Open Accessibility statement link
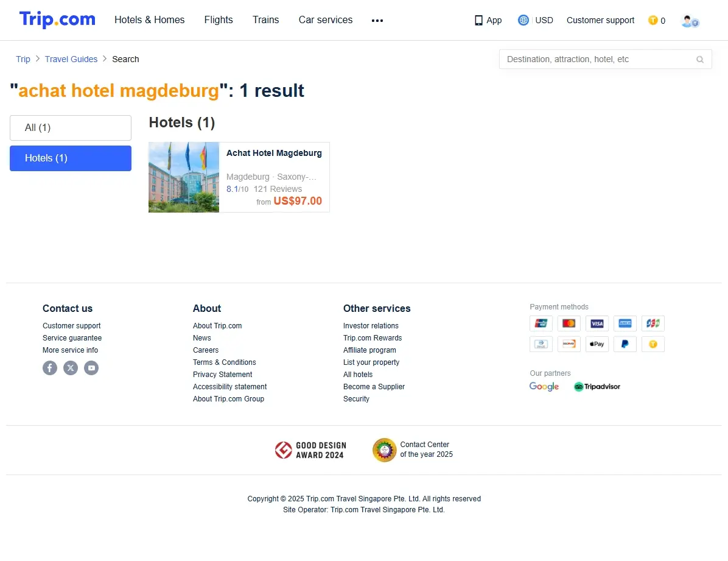Viewport: 728px width, 561px height. (x=230, y=387)
